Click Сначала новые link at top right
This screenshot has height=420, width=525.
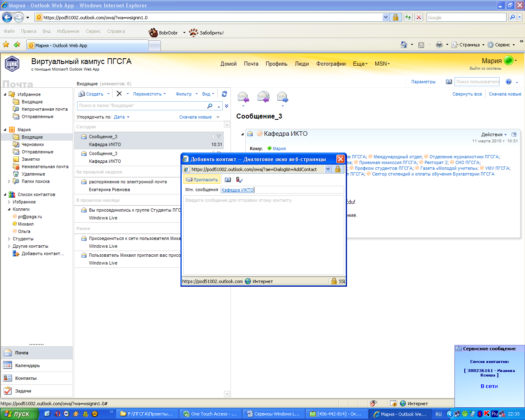point(505,94)
